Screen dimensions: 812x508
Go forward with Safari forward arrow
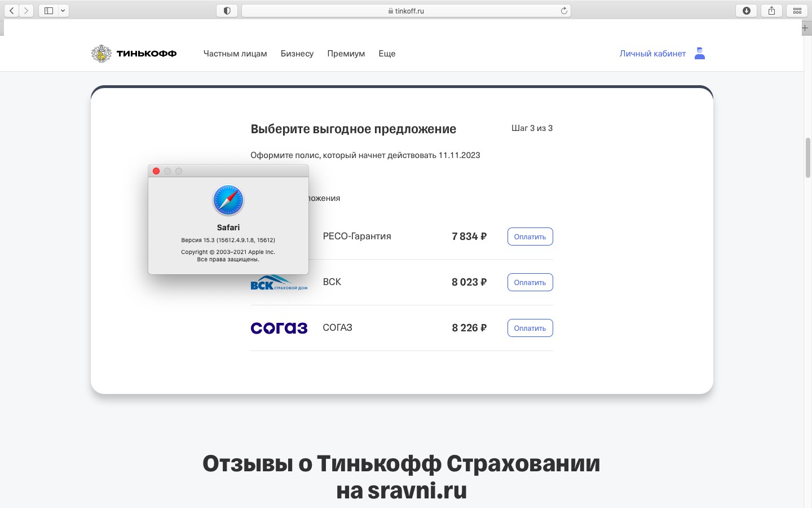26,11
